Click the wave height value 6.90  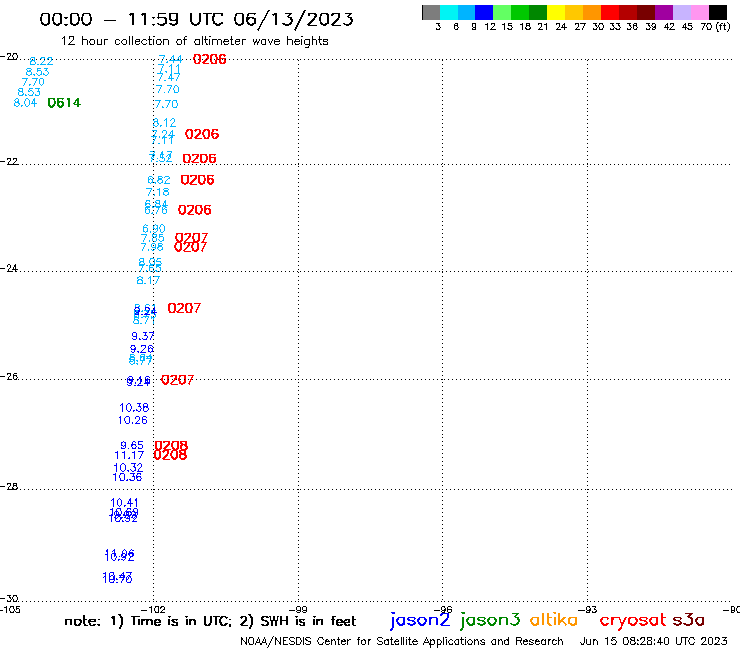point(154,229)
